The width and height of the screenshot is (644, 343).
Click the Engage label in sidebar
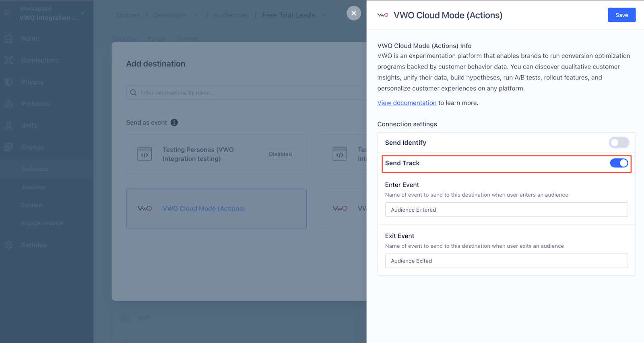pos(33,148)
